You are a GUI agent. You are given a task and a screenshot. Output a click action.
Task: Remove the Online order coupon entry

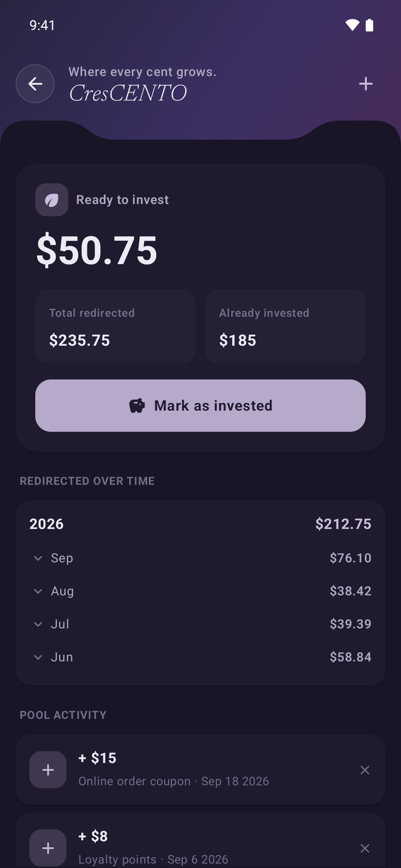coord(365,770)
